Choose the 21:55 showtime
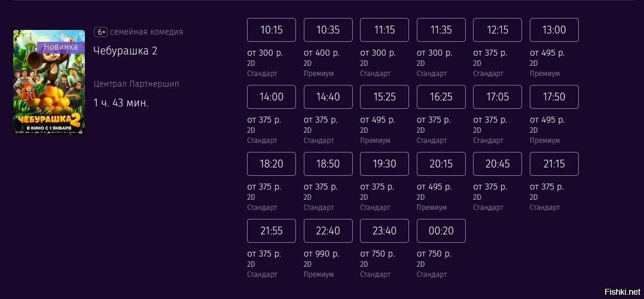Image resolution: width=644 pixels, height=299 pixels. [271, 231]
